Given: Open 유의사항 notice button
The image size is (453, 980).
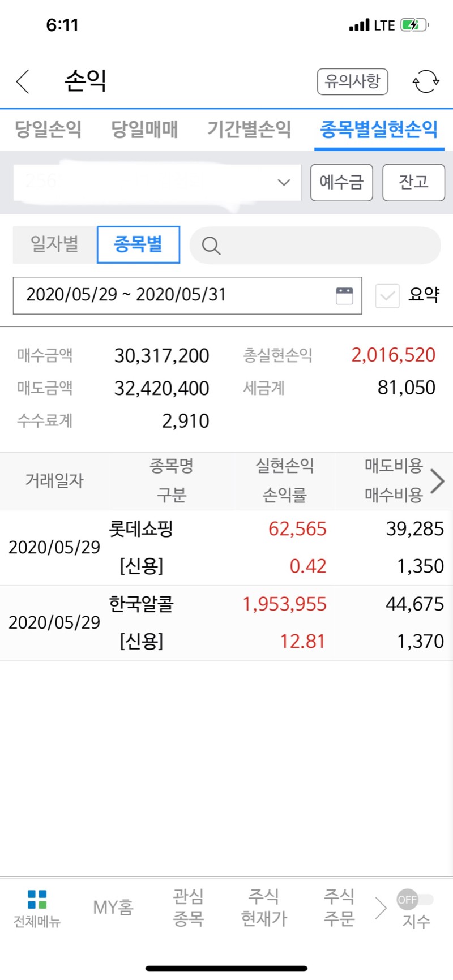Looking at the screenshot, I should pos(352,81).
